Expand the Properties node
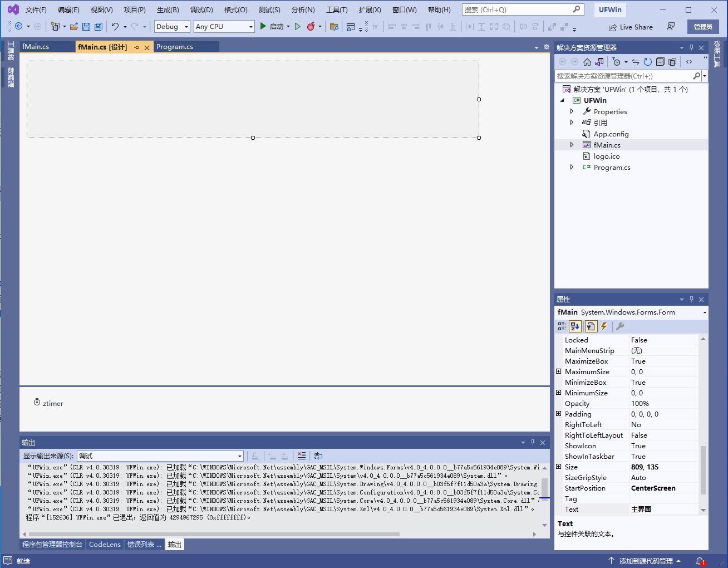 tap(572, 111)
